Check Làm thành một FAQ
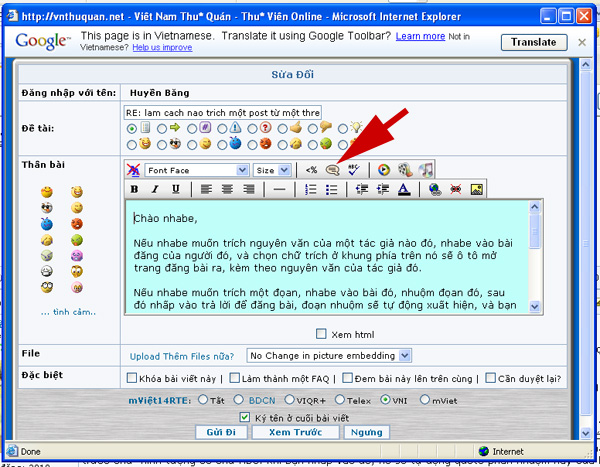The width and height of the screenshot is (600, 467). click(x=234, y=378)
